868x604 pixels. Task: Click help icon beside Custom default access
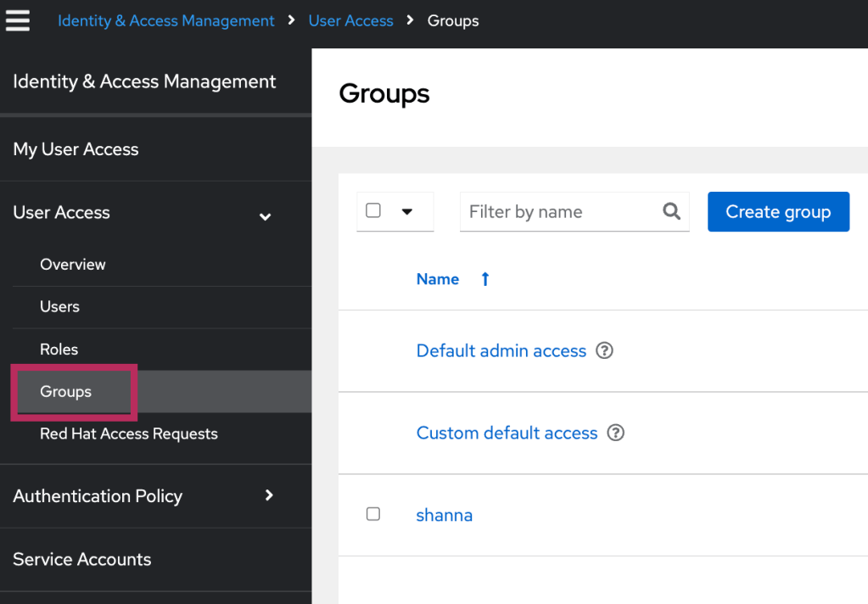coord(616,433)
